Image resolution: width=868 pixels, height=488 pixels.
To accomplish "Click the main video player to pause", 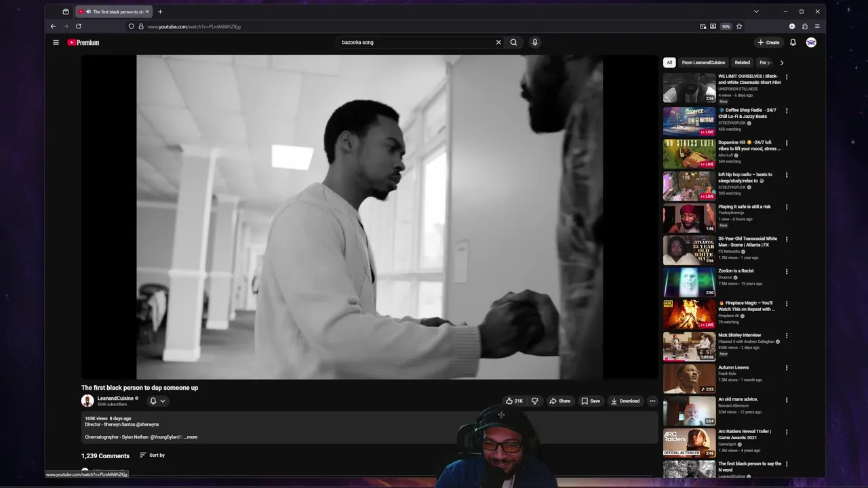I will coord(370,217).
